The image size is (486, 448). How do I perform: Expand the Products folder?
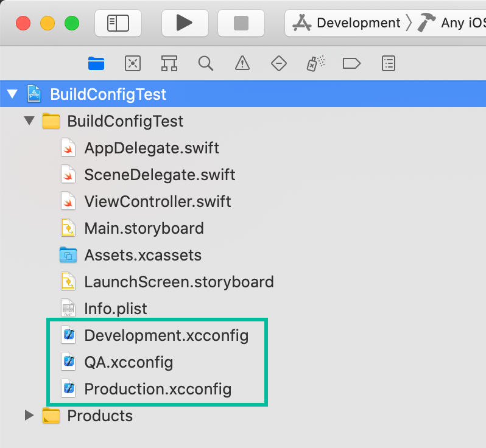pyautogui.click(x=29, y=416)
